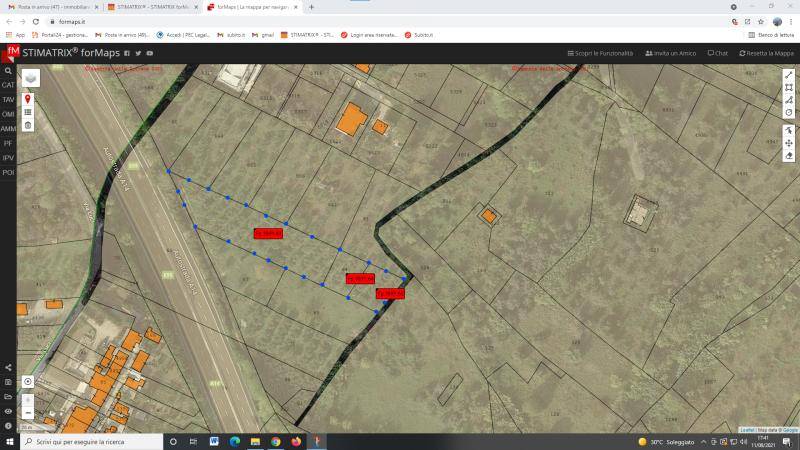Click the save map icon in the sidebar
Image resolution: width=800 pixels, height=450 pixels.
tap(8, 382)
